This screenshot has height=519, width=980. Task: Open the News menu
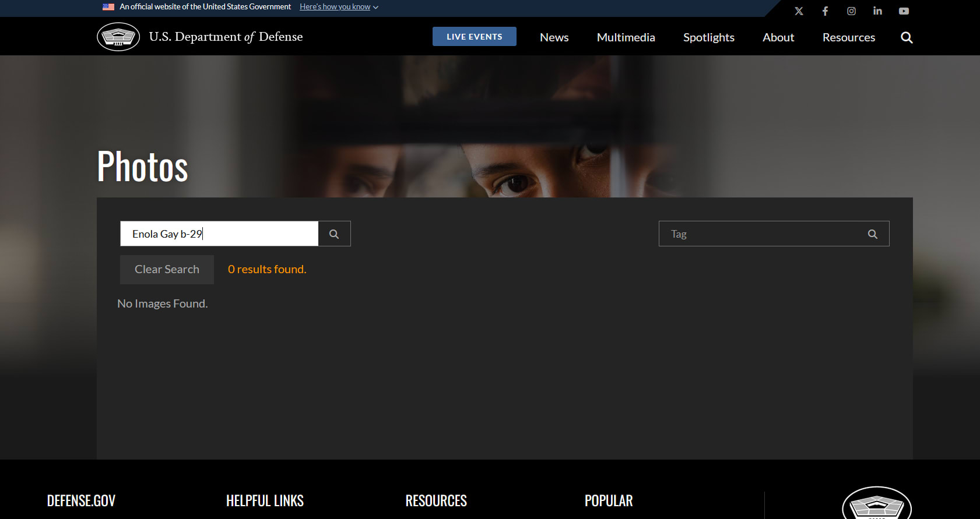554,37
